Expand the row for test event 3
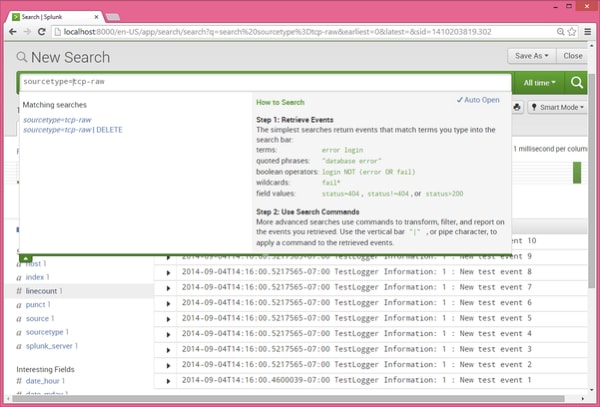Screen dimensions: 600x407 [x=168, y=350]
